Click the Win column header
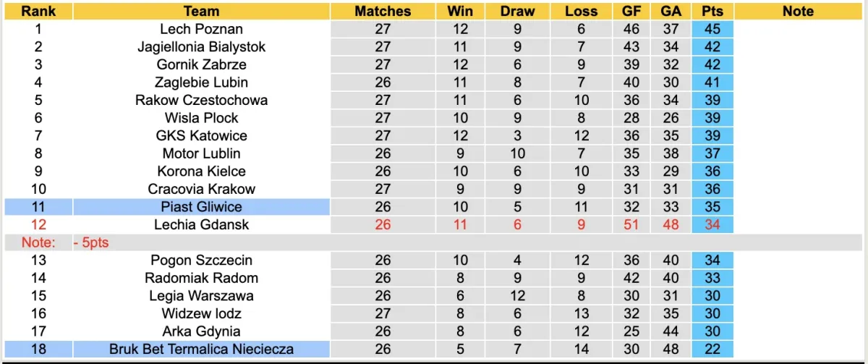 point(460,12)
